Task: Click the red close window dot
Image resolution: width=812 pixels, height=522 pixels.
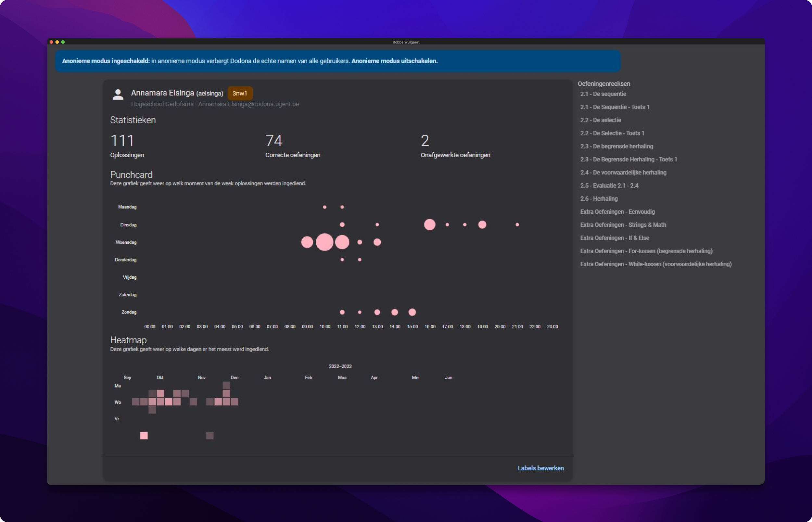Action: (x=51, y=42)
